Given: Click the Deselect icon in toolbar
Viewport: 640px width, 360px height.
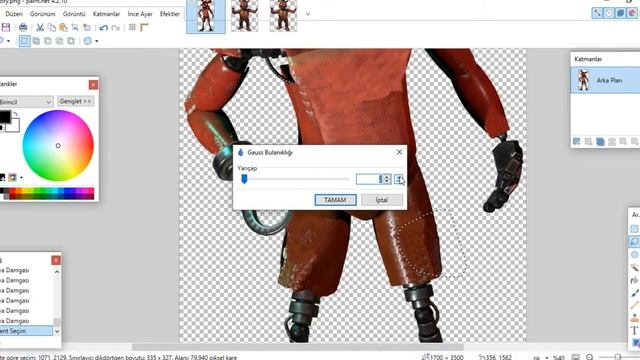Looking at the screenshot, I should [87, 27].
